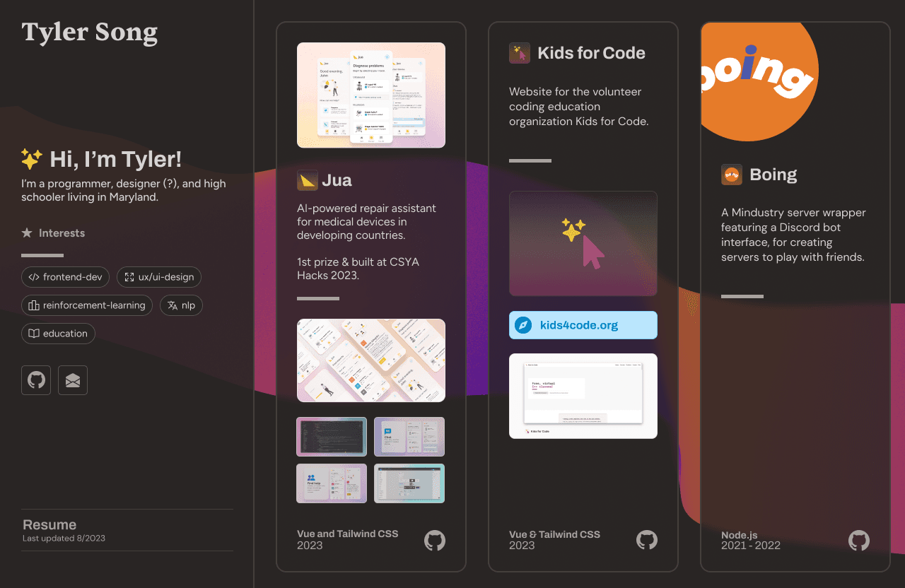The width and height of the screenshot is (905, 588).
Task: Open the email envelope icon in sidebar
Action: [x=73, y=380]
